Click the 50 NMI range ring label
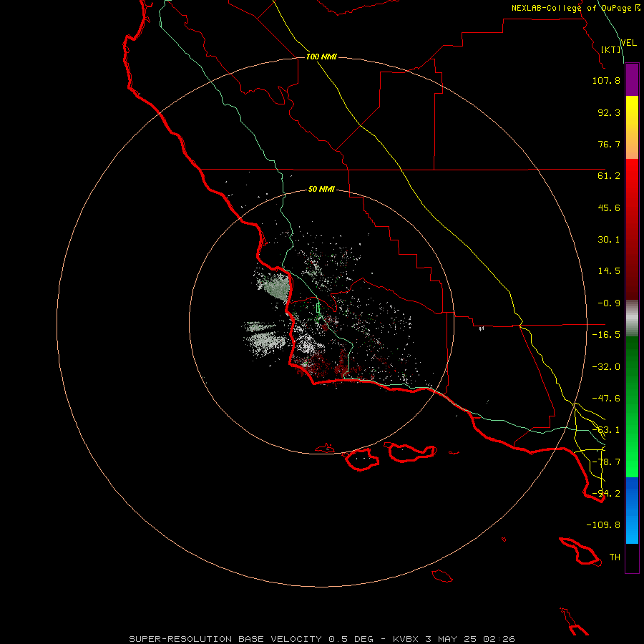 (321, 190)
